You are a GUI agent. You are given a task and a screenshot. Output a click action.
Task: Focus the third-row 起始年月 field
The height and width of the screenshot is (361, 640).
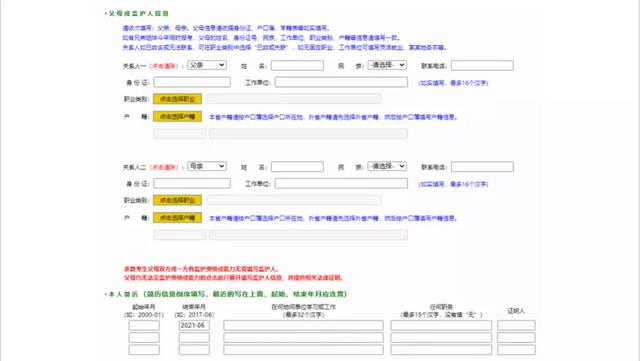click(x=144, y=350)
